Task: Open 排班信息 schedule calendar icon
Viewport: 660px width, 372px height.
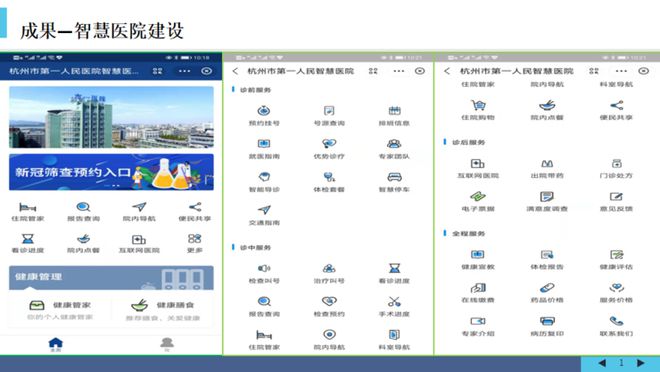Action: [x=394, y=111]
